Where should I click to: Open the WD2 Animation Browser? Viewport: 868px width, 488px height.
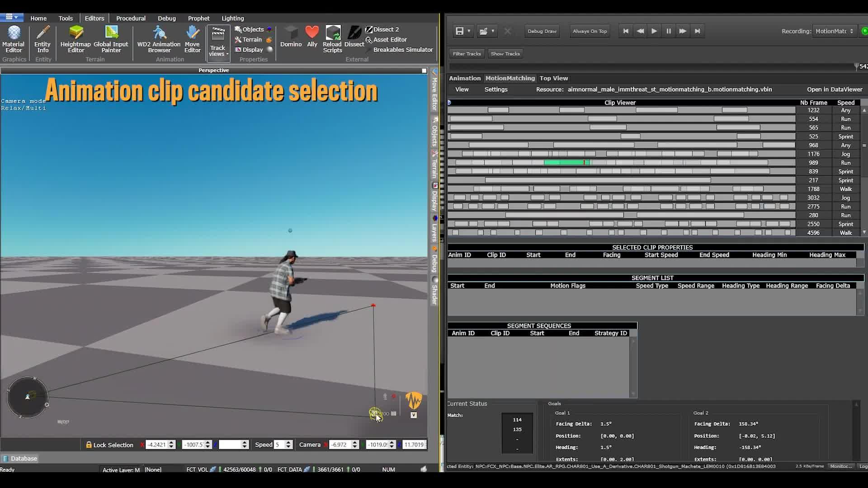[158, 40]
